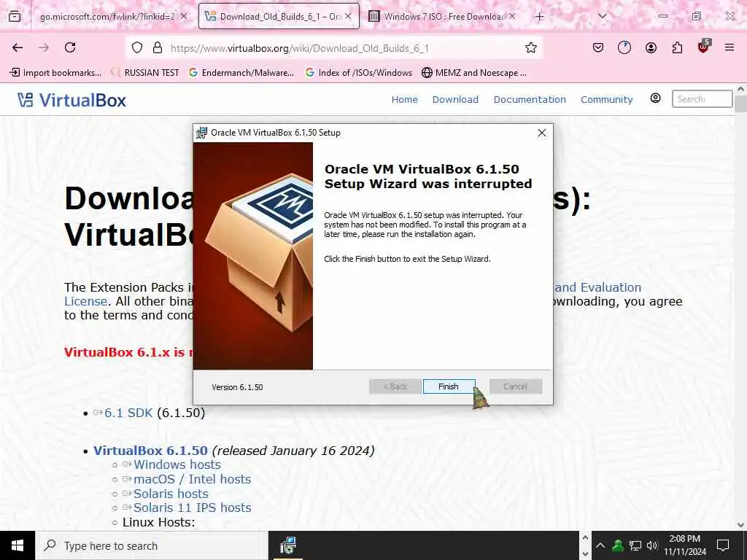Open the green user tray icon
The width and height of the screenshot is (747, 560).
point(618,545)
